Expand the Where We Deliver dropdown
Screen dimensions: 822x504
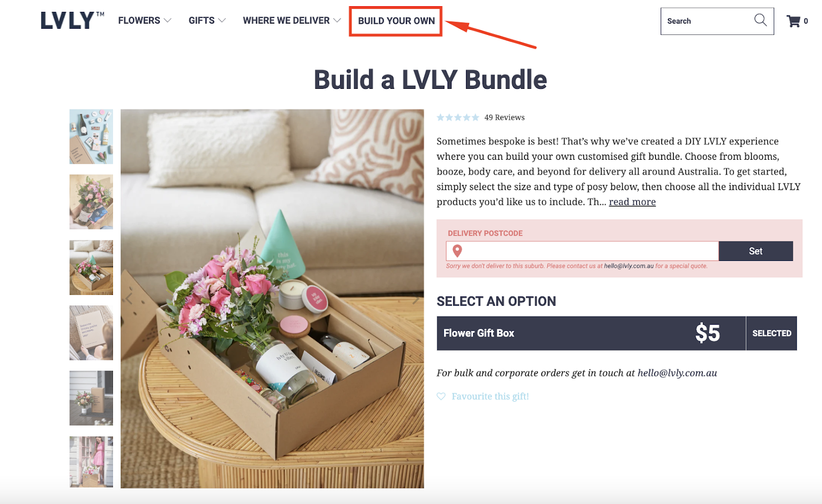[292, 21]
